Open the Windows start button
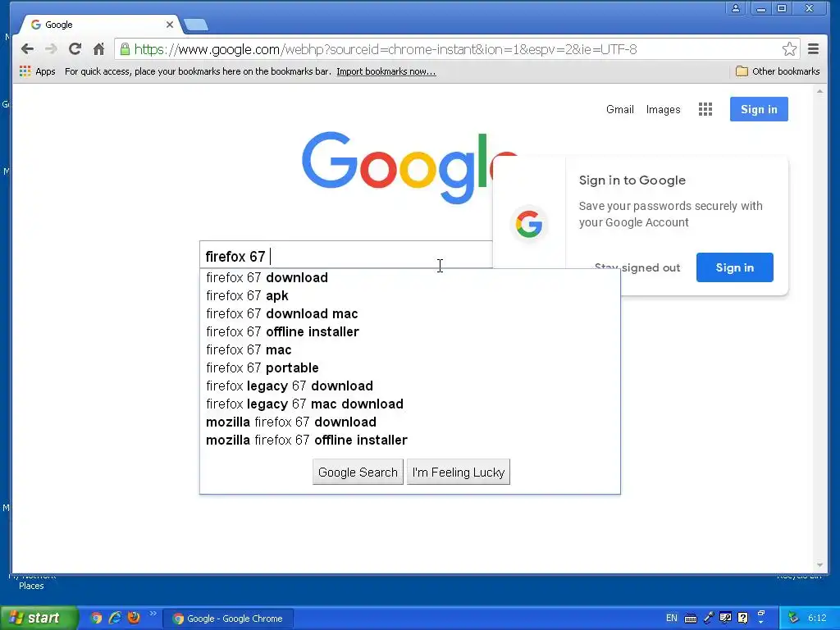The height and width of the screenshot is (630, 840). 39,618
